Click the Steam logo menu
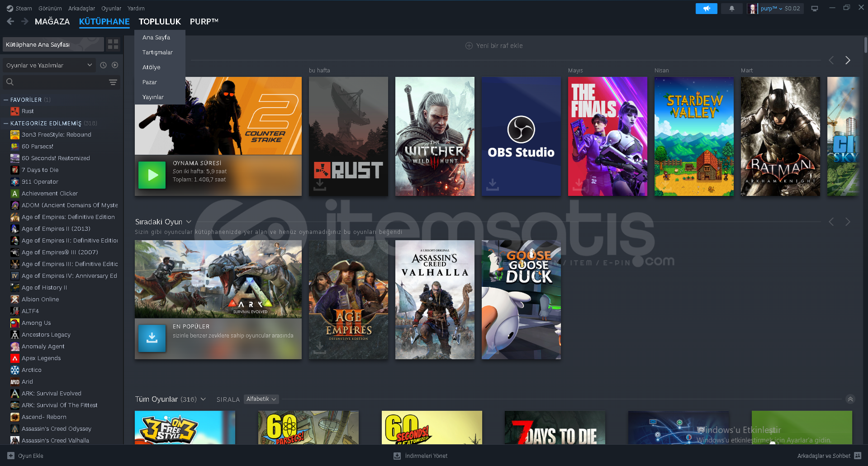The width and height of the screenshot is (868, 466). pyautogui.click(x=19, y=8)
